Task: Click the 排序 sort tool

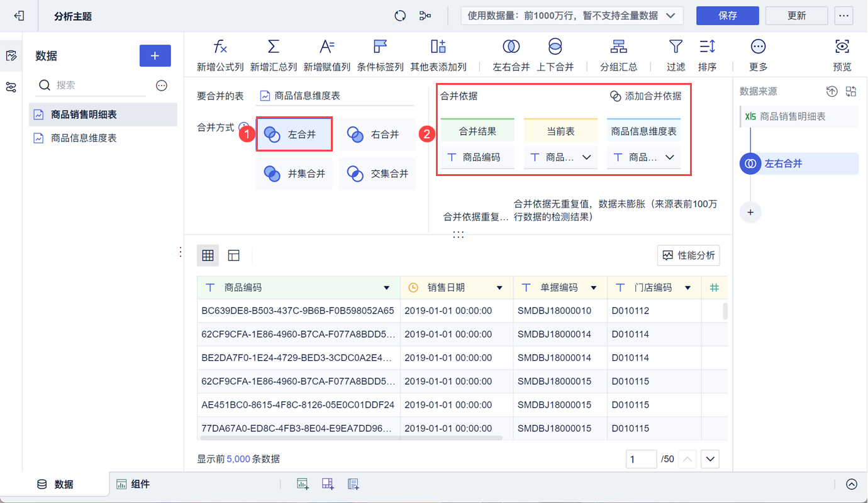Action: 707,55
